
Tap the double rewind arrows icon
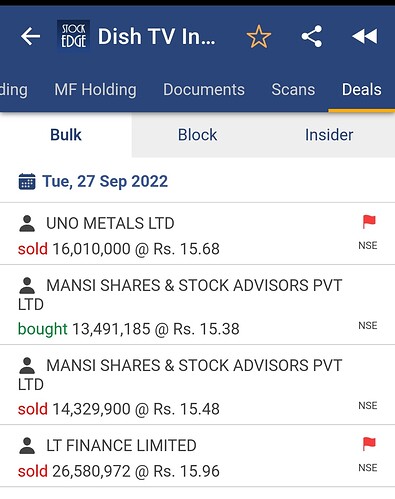(x=365, y=36)
